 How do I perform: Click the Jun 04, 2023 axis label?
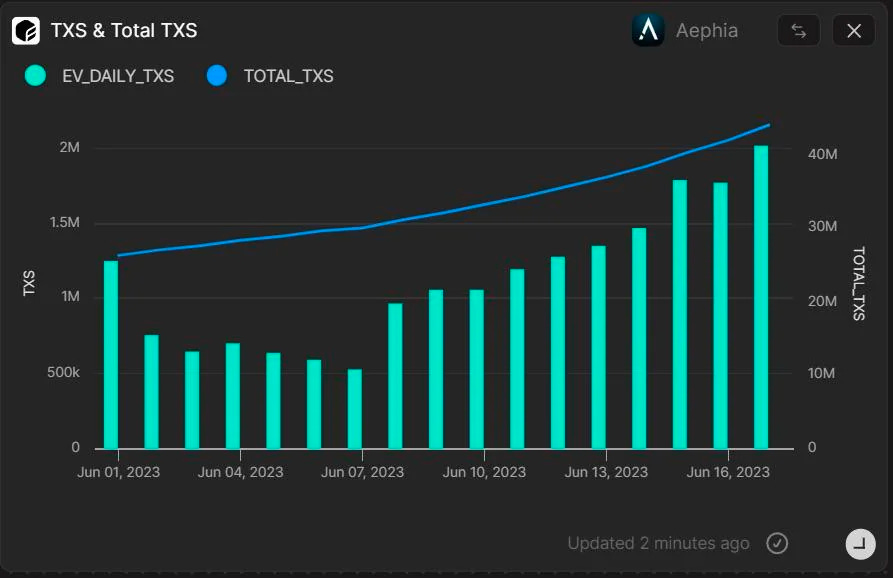(x=240, y=472)
